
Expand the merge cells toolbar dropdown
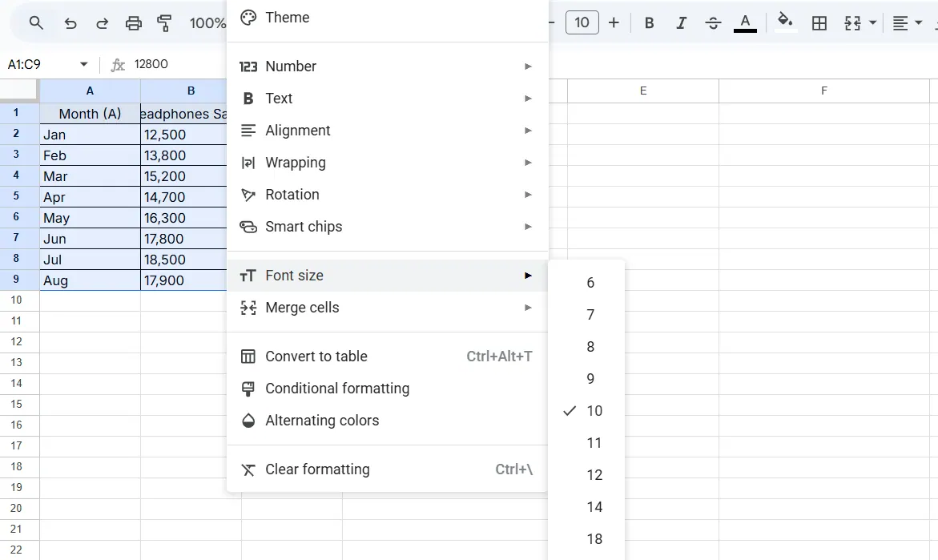[872, 23]
